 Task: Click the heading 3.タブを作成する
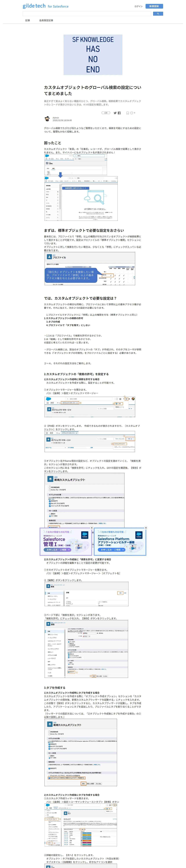(55, 688)
